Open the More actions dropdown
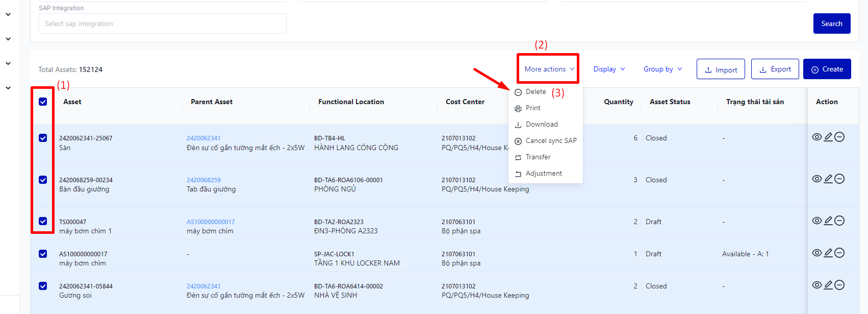Viewport: 868px width, 314px height. pyautogui.click(x=549, y=69)
